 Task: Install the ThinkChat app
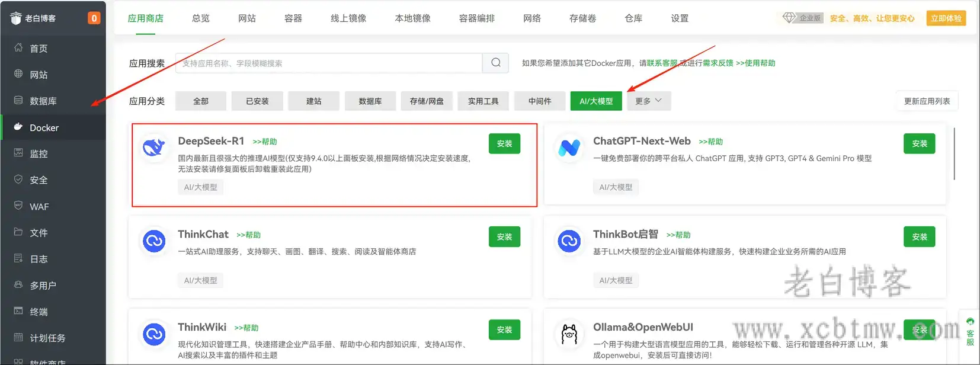[x=504, y=236]
